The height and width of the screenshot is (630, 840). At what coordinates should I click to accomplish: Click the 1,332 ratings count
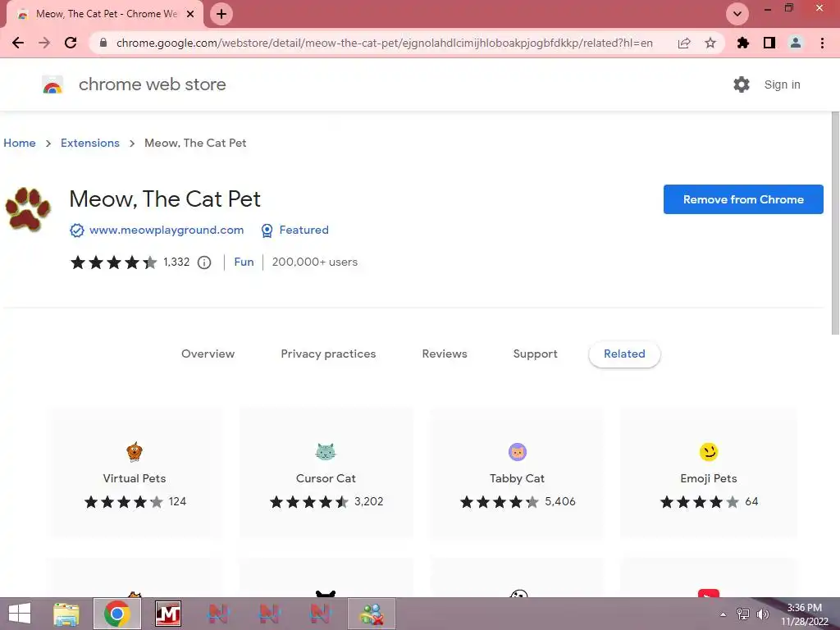click(176, 262)
